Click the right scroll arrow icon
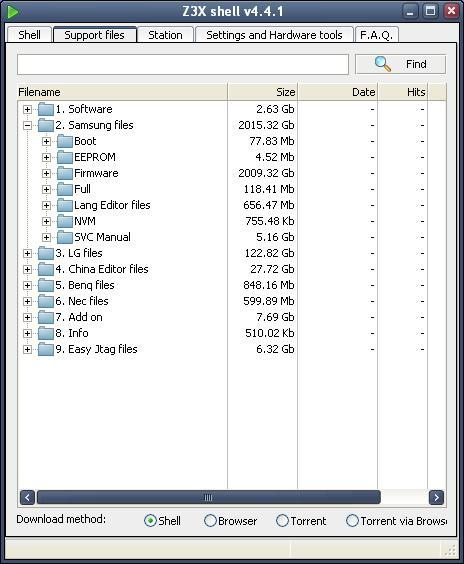Viewport: 464px width, 564px height. pyautogui.click(x=436, y=497)
